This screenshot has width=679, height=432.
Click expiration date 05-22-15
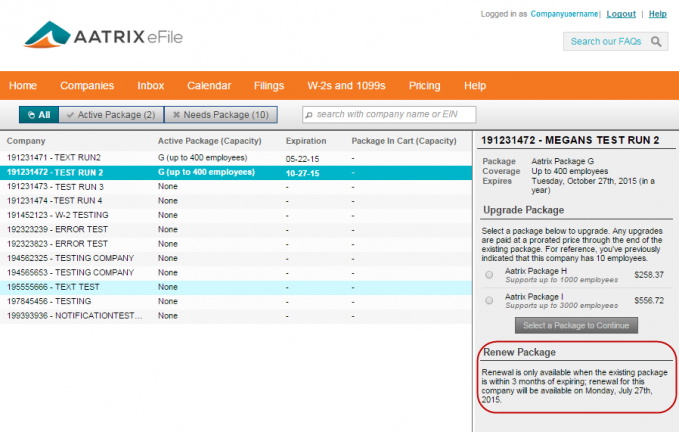(x=302, y=159)
